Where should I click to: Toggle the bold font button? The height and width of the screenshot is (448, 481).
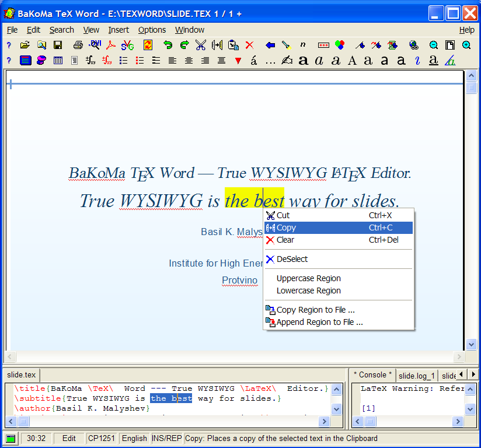point(303,60)
